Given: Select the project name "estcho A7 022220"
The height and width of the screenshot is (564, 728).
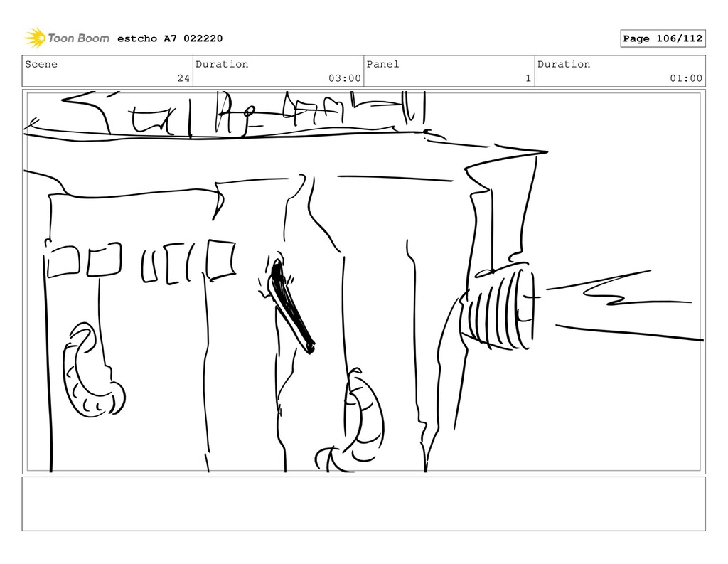Looking at the screenshot, I should click(x=170, y=38).
